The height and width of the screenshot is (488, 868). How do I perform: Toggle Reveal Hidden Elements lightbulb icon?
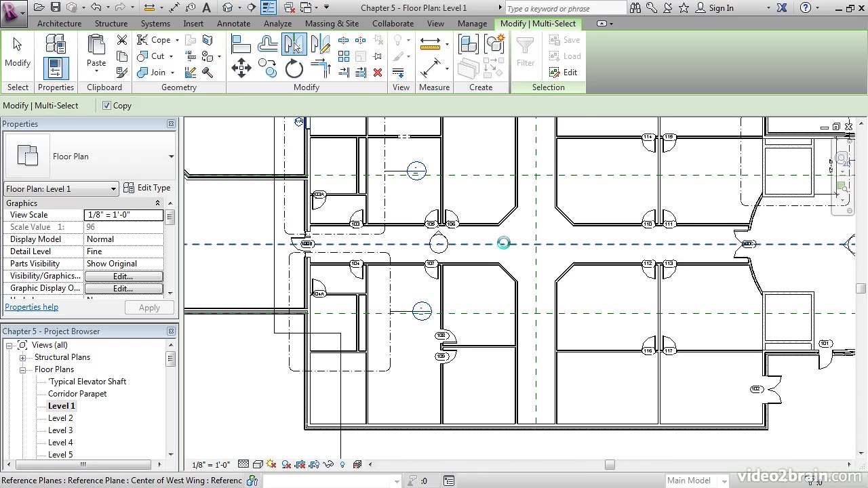[x=342, y=464]
